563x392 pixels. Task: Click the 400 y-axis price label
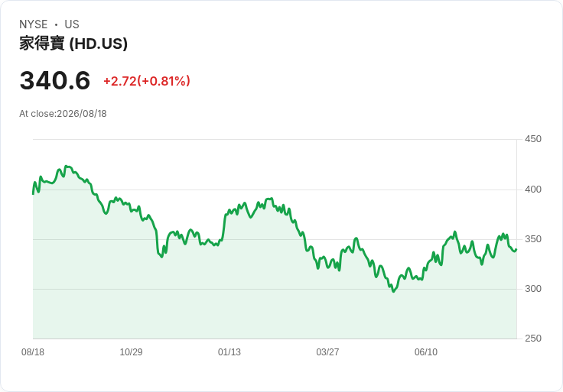point(533,190)
